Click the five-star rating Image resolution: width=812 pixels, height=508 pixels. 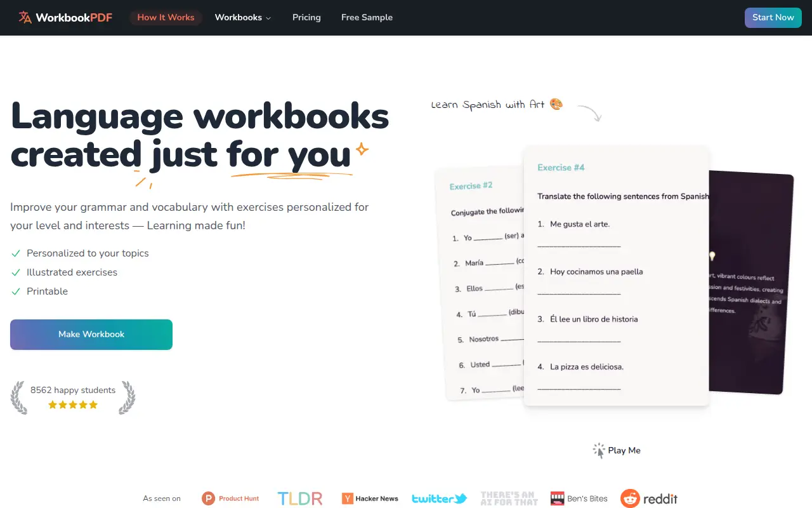(73, 404)
